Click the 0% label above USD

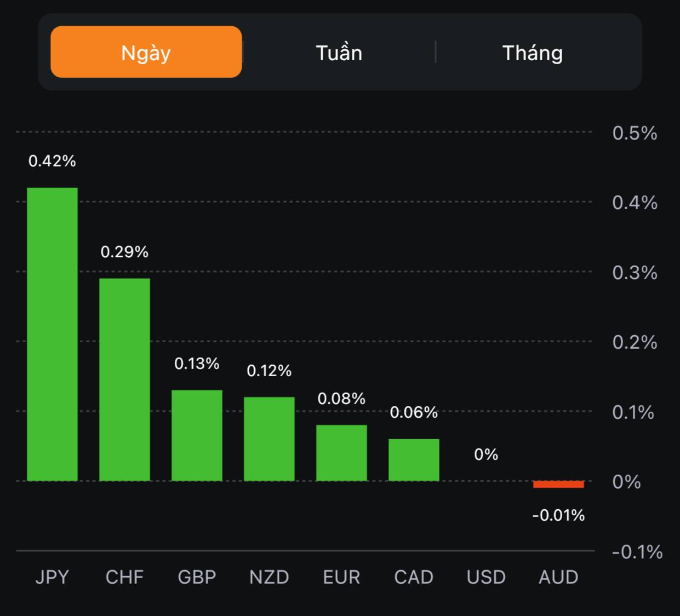[486, 454]
